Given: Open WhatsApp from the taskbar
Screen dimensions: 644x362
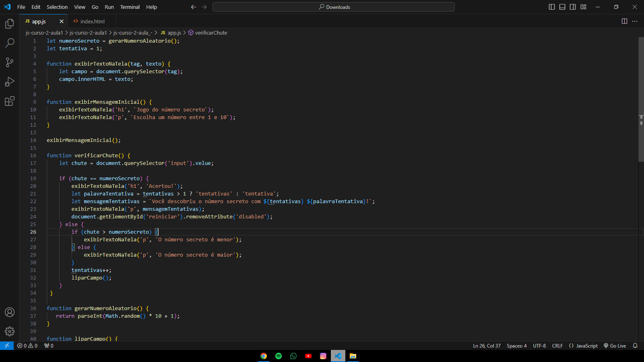Looking at the screenshot, I should (293, 356).
